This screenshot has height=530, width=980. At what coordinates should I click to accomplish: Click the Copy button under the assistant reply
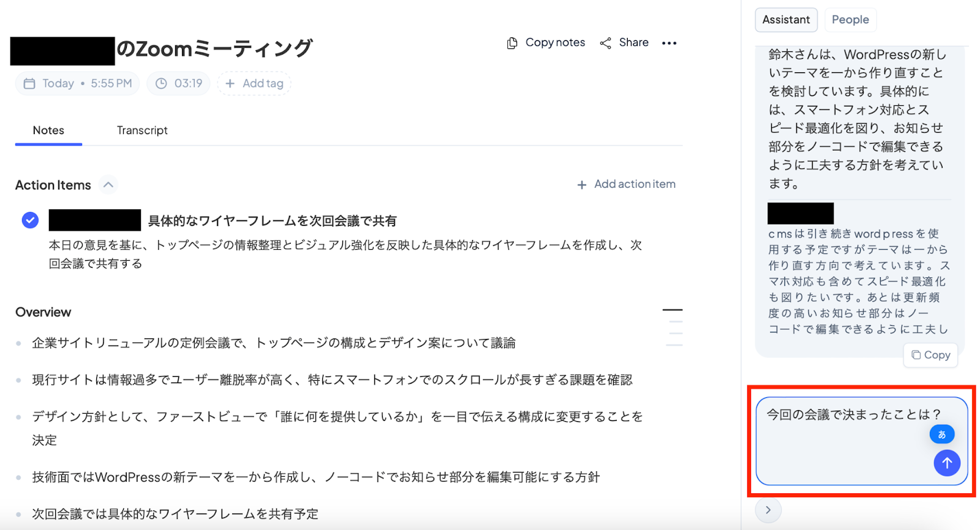tap(930, 355)
